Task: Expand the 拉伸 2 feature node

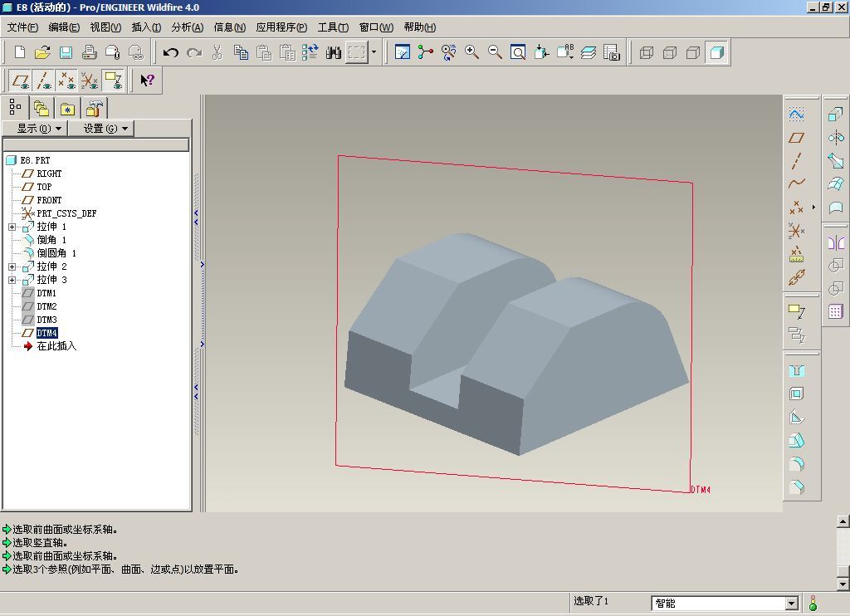Action: [x=12, y=266]
